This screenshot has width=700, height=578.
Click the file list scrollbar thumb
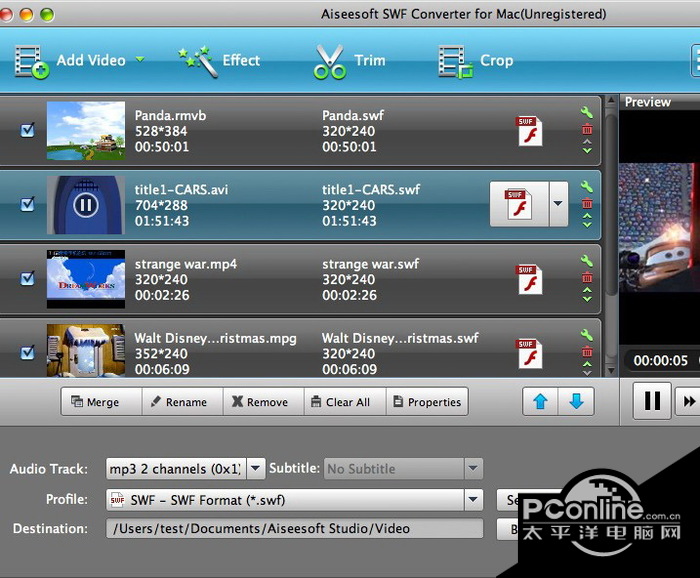611,203
